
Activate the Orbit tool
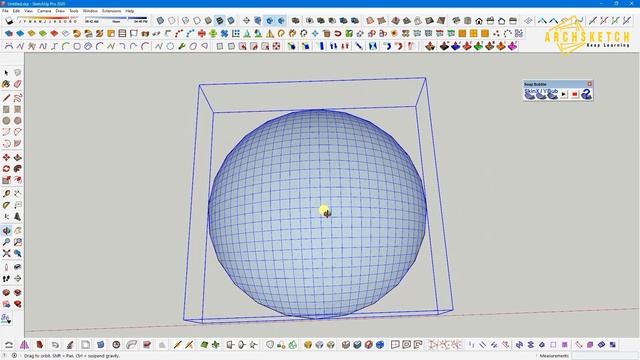[x=6, y=231]
